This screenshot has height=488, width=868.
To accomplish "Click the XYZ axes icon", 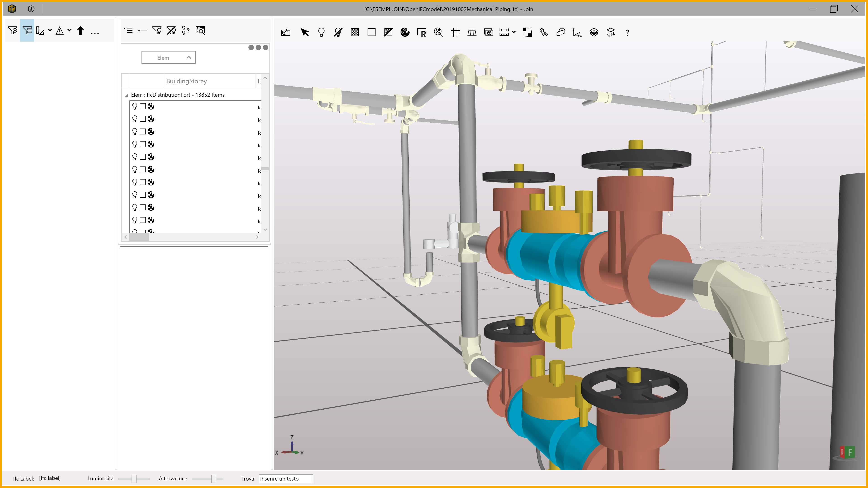I will tap(577, 32).
